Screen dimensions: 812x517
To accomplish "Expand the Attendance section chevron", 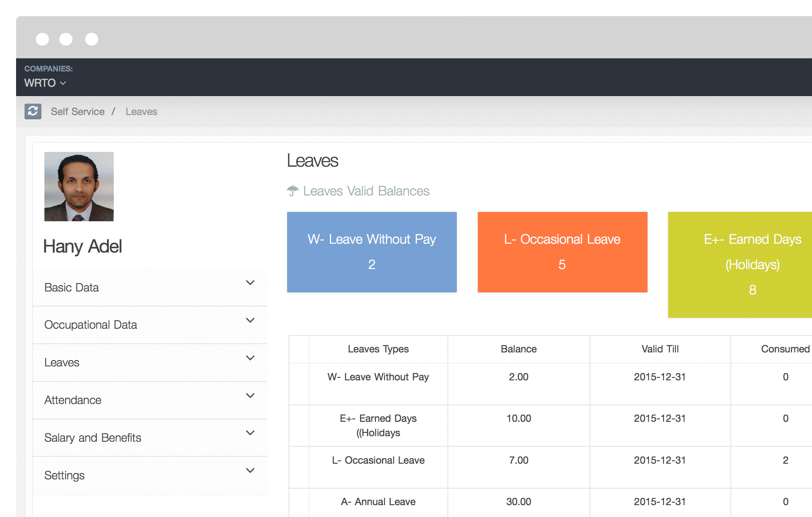I will point(250,396).
